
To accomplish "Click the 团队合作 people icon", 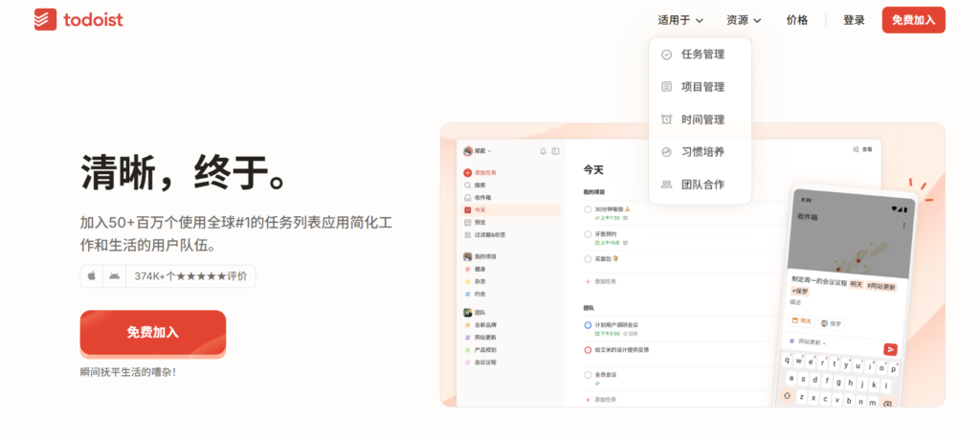I will (666, 185).
